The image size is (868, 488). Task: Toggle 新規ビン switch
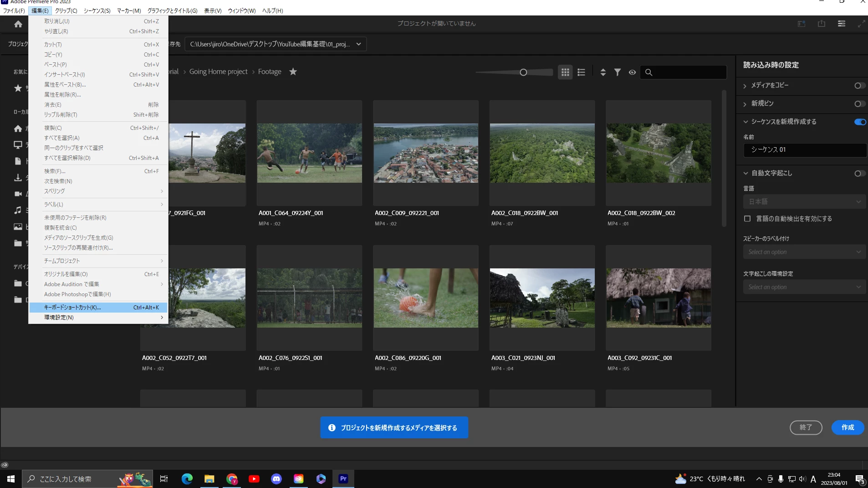(x=860, y=104)
